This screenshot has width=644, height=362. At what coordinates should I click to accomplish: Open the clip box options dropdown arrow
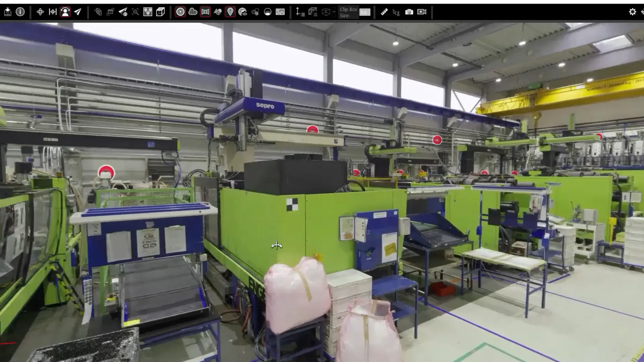point(334,12)
